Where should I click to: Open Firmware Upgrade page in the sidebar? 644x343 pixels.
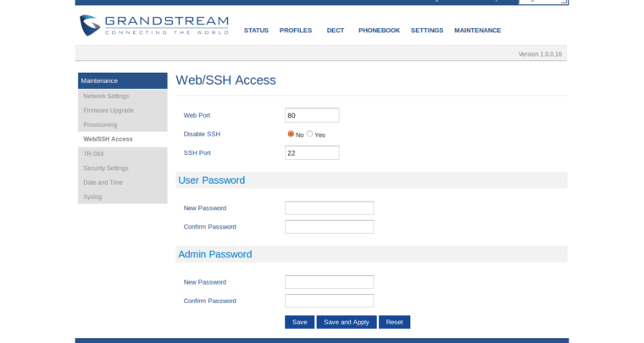click(x=108, y=110)
